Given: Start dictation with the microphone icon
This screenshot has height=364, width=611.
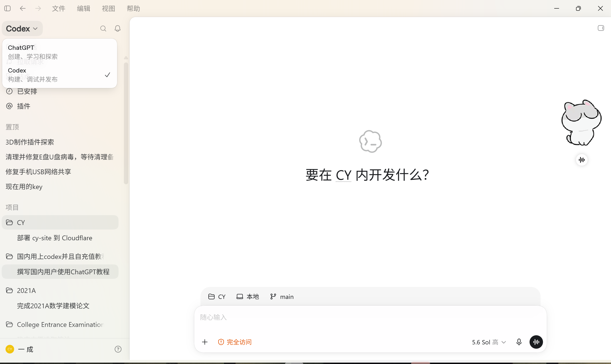Looking at the screenshot, I should 519,342.
